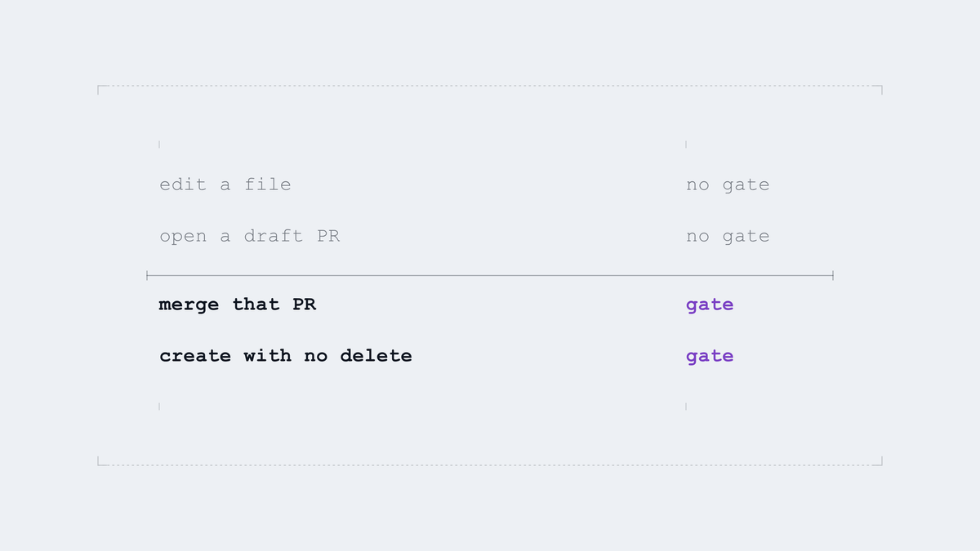Select the 'create with no delete' label
This screenshot has height=551, width=980.
click(x=286, y=356)
